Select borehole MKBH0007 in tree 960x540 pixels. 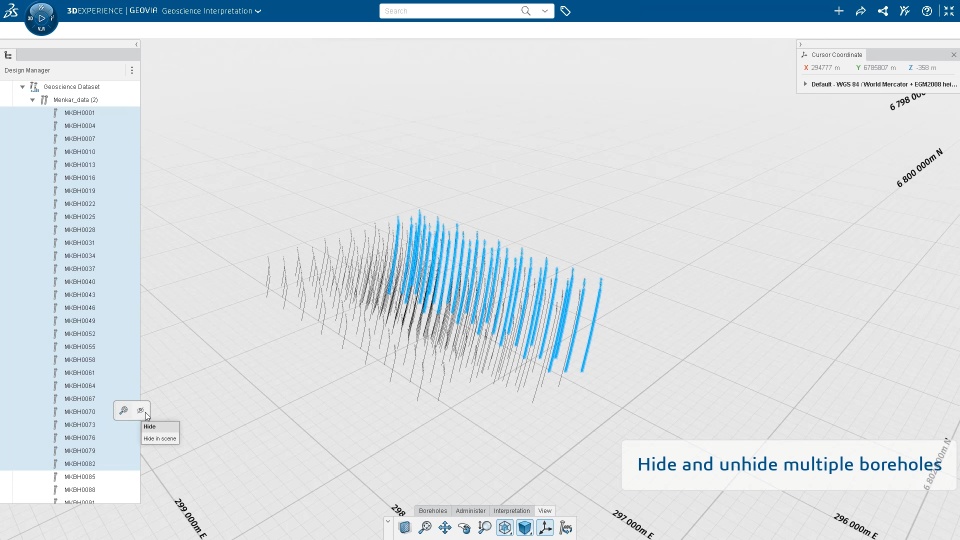coord(80,139)
